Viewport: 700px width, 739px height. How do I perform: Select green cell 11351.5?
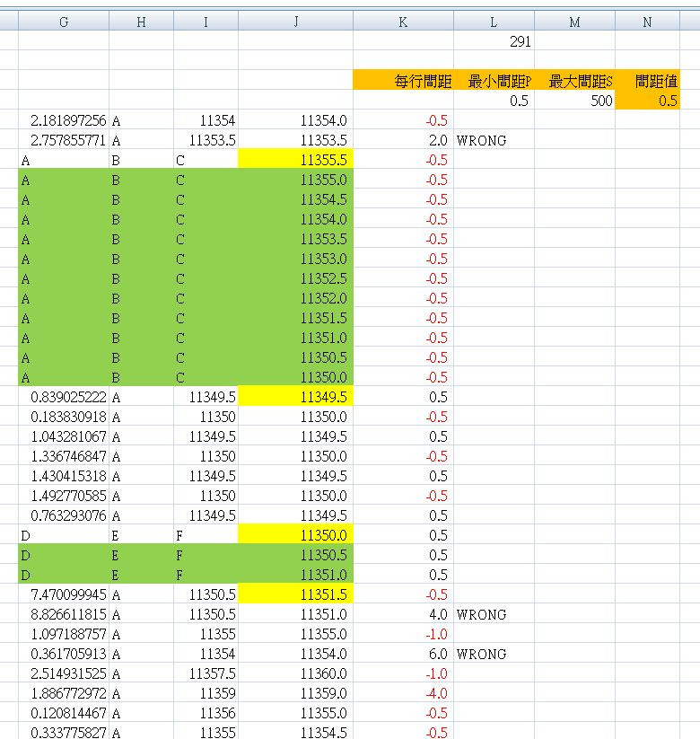296,318
